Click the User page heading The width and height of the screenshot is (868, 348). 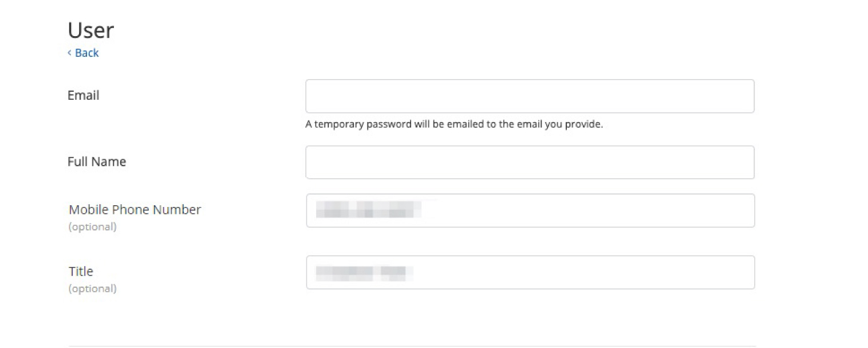(90, 30)
